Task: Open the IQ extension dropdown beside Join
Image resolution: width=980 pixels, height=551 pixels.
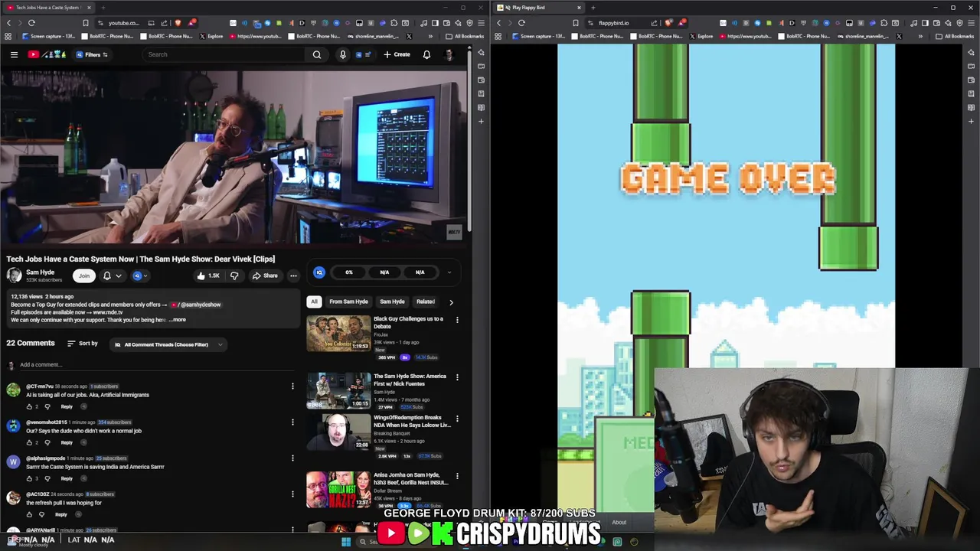Action: 141,275
